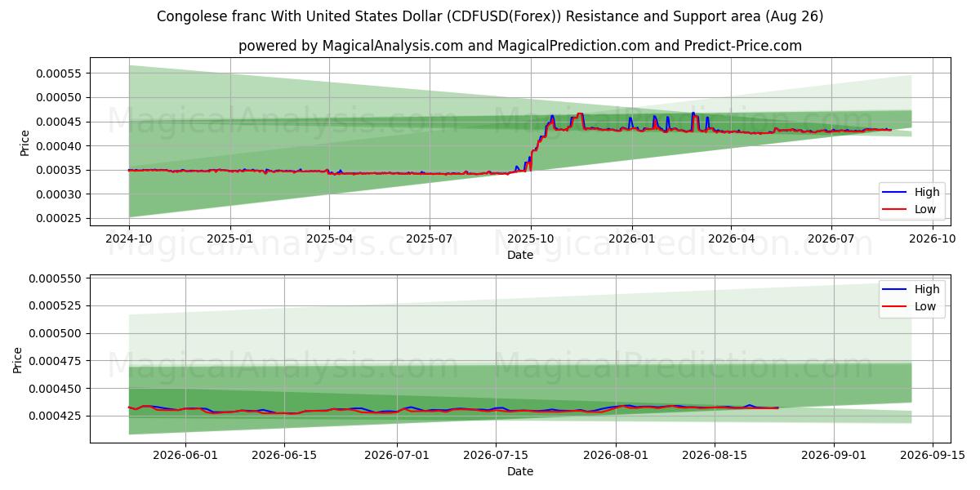Click the 2026-06-01 date tick label
Screen dimensions: 980x490
185,455
